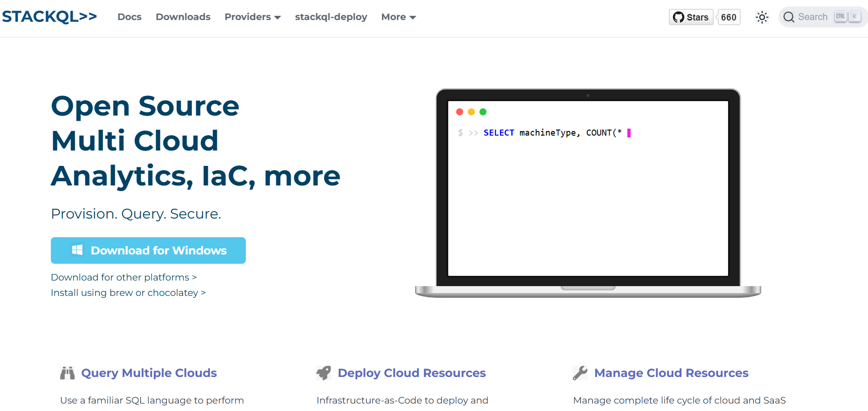The height and width of the screenshot is (411, 868).
Task: Click the GitHub octocat icon
Action: 679,17
